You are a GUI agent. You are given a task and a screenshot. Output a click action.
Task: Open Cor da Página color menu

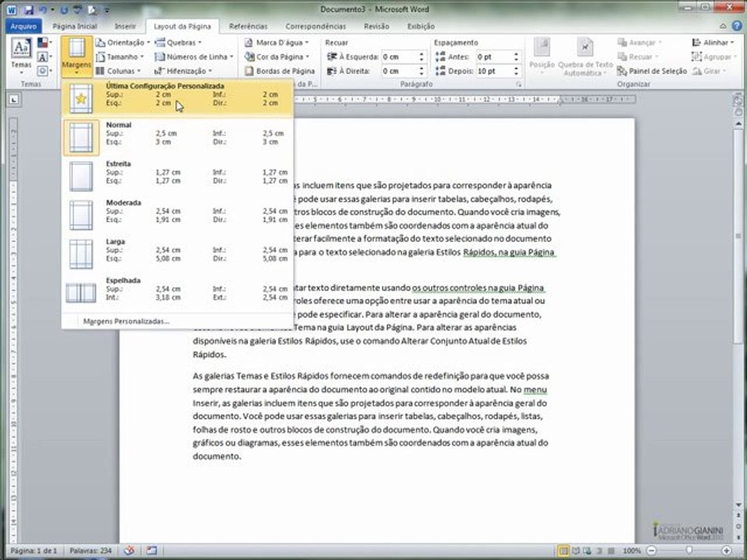click(276, 57)
